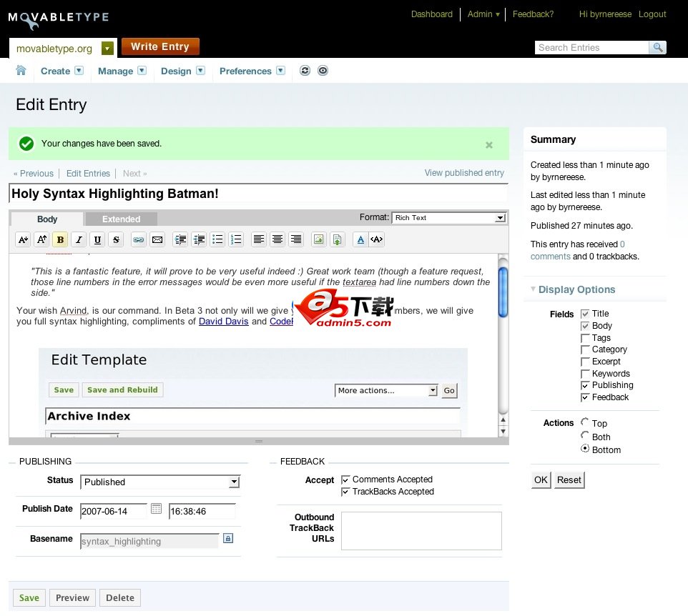Insert a numbered list

point(236,239)
